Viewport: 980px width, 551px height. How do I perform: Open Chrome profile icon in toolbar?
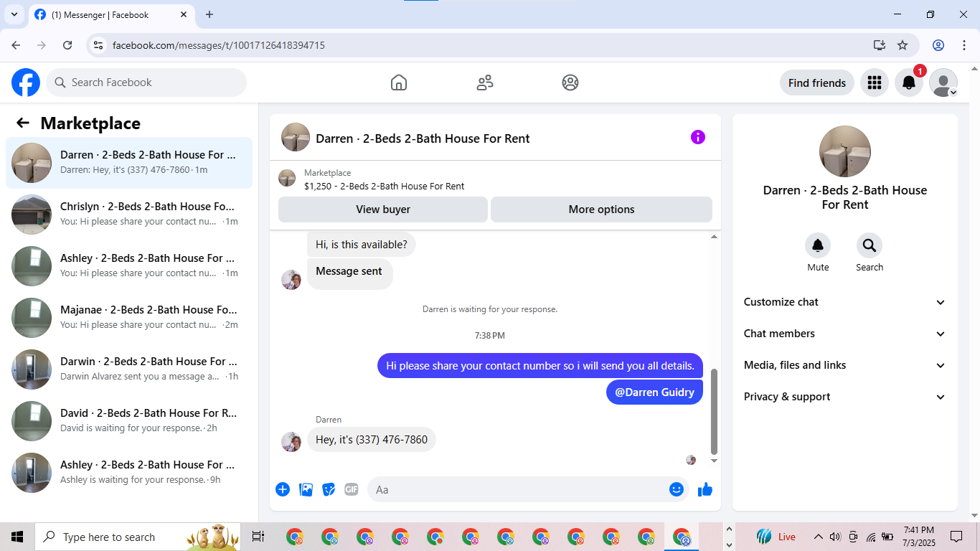tap(938, 45)
